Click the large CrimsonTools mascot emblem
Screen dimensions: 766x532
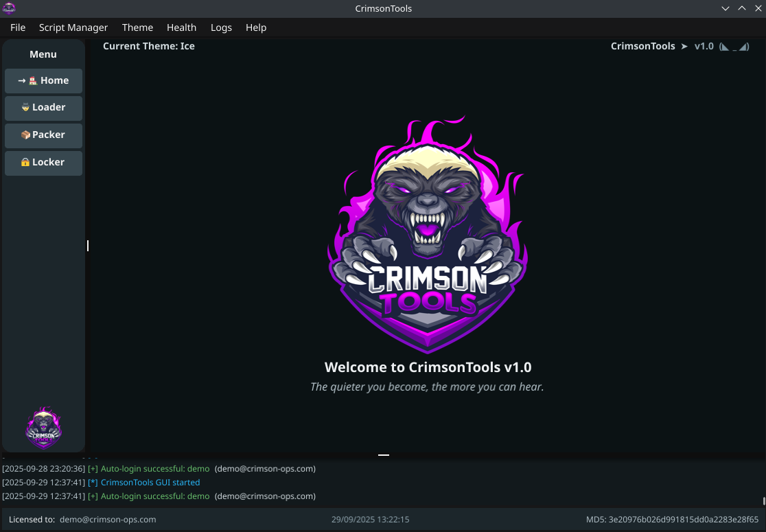click(427, 233)
